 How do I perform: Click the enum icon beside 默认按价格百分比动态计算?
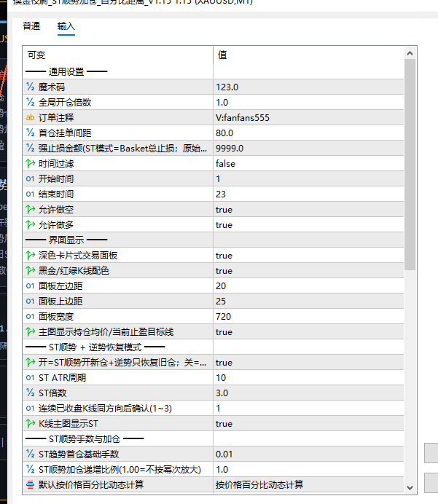30,485
